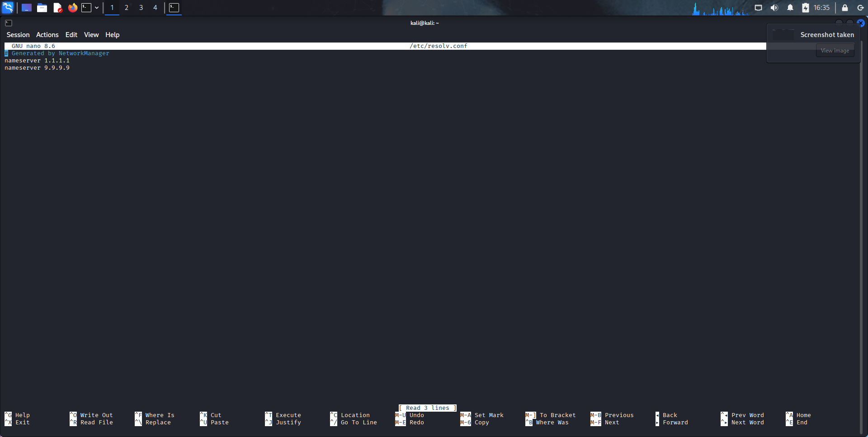
Task: Switch to workspace 2
Action: point(127,8)
